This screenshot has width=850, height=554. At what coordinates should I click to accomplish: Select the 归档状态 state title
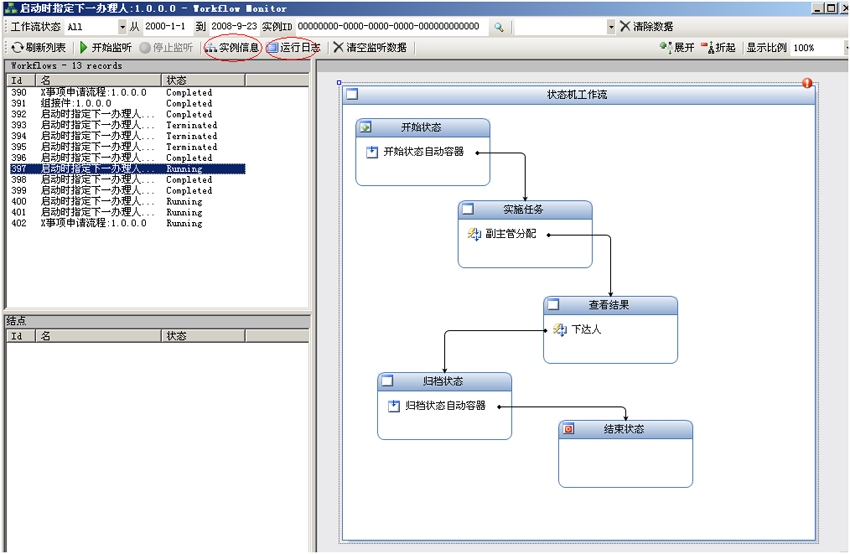[443, 381]
